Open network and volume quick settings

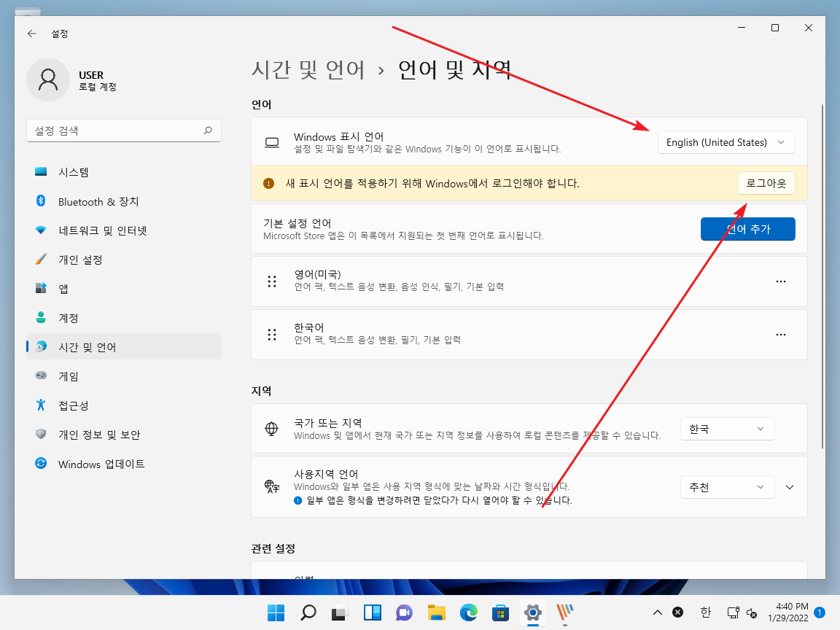(x=742, y=612)
